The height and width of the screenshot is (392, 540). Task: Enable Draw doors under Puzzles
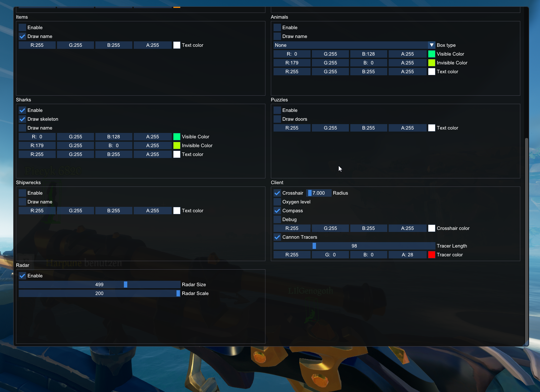[277, 119]
